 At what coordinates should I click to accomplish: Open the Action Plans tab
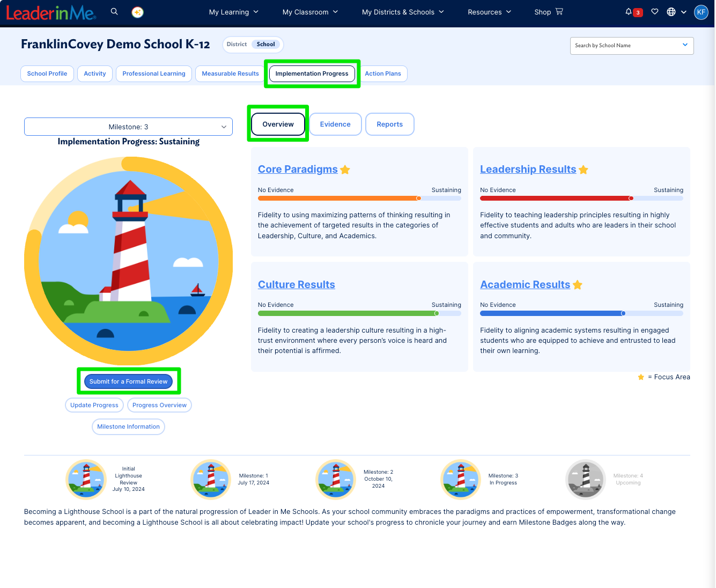[x=383, y=73]
